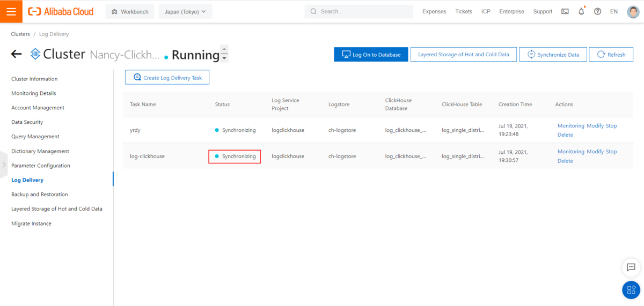Click the yrdy task name
This screenshot has width=644, height=306.
[135, 130]
